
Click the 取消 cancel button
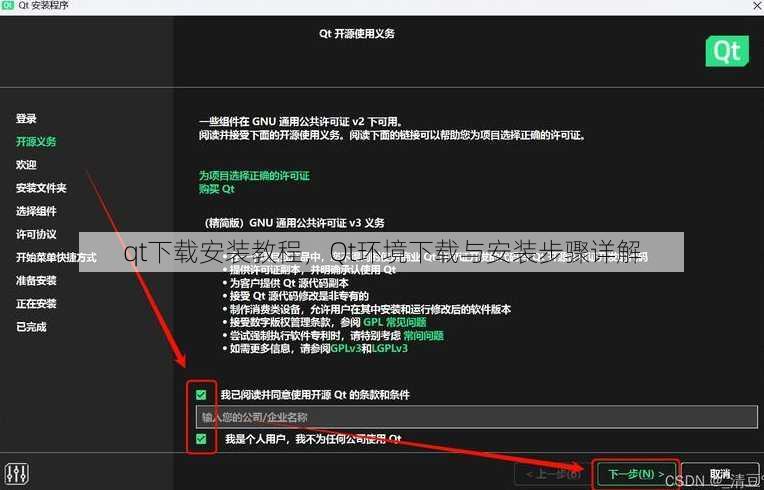720,473
